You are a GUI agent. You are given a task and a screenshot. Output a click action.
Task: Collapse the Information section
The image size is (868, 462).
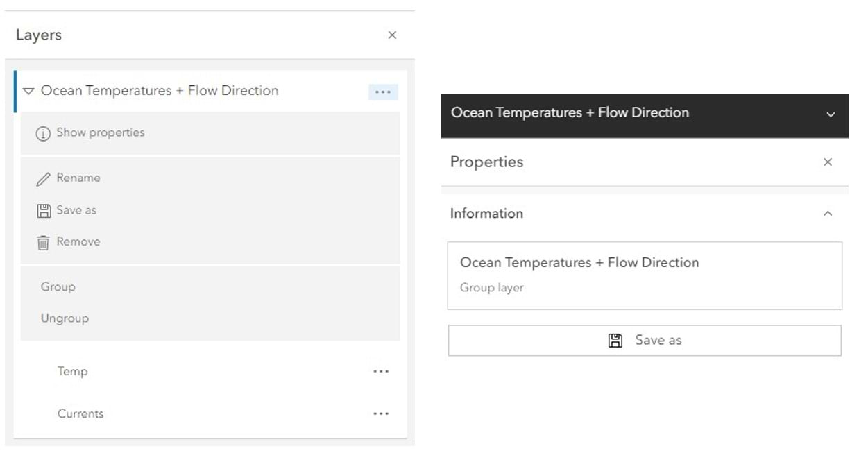pos(827,214)
